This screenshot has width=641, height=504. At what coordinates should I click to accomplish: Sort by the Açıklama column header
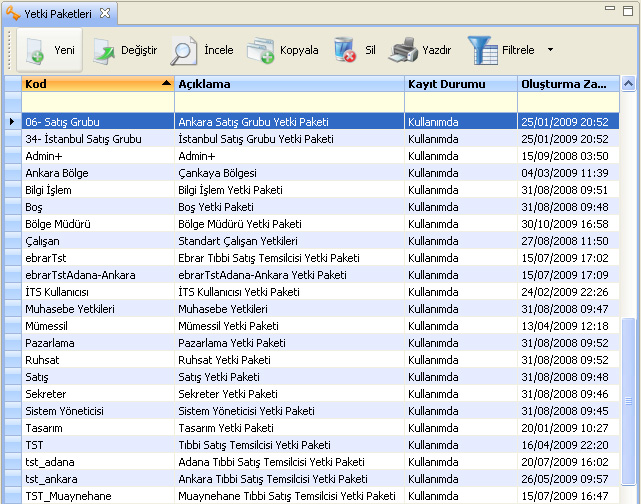289,84
